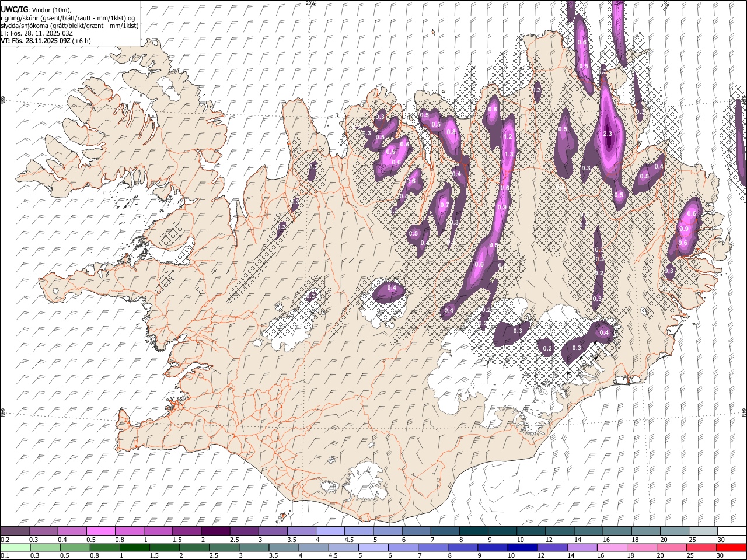
Task: Click the 1–1.5 magenta swatch in upper legend row
Action: [158, 531]
